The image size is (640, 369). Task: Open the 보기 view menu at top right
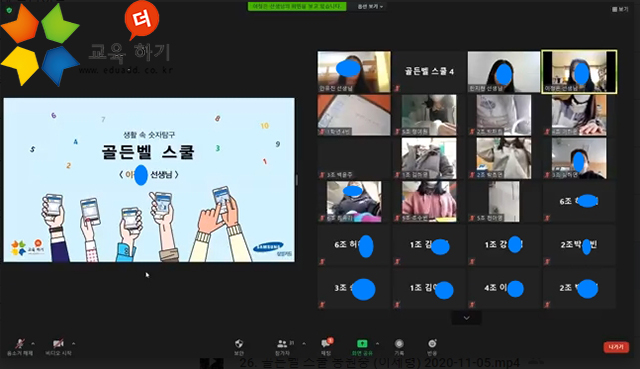pyautogui.click(x=620, y=9)
